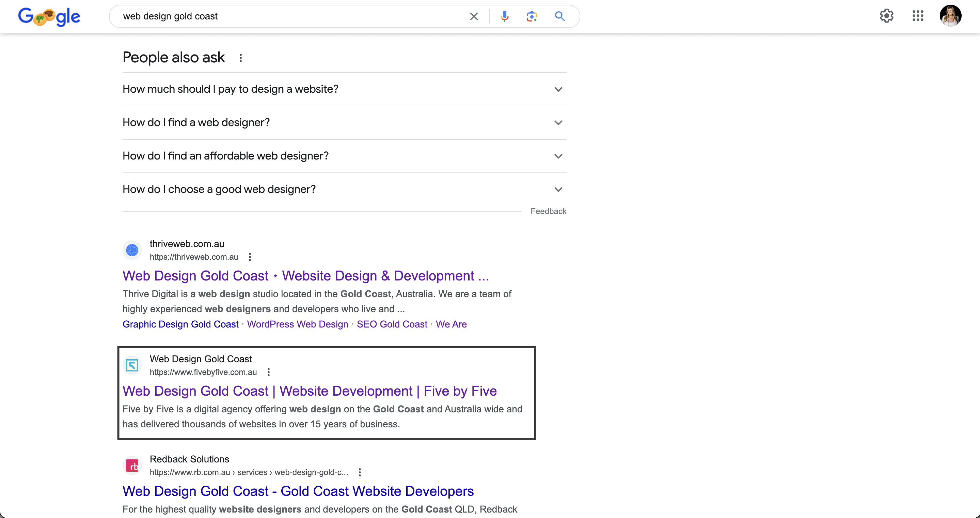
Task: Open more options for Redback Solutions result
Action: [360, 472]
